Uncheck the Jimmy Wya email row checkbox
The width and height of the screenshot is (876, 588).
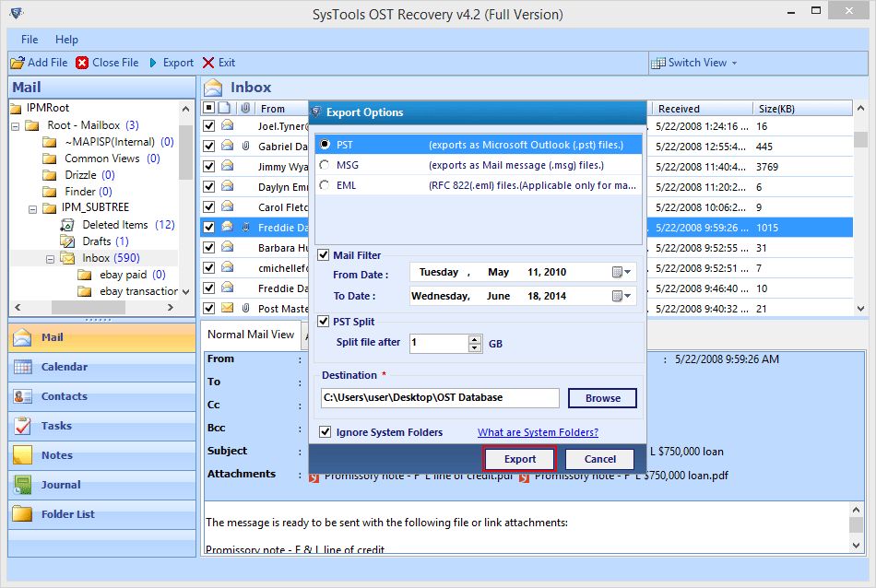point(209,167)
